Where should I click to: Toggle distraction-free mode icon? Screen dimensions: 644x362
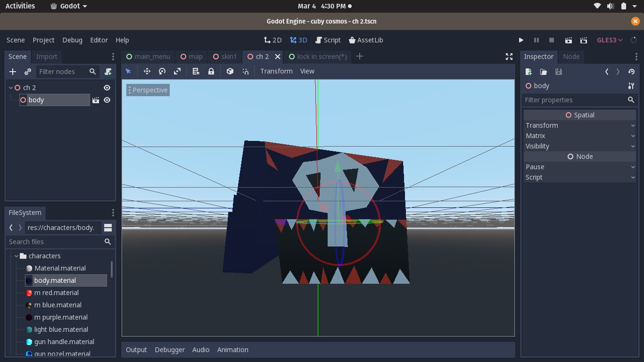pos(509,57)
